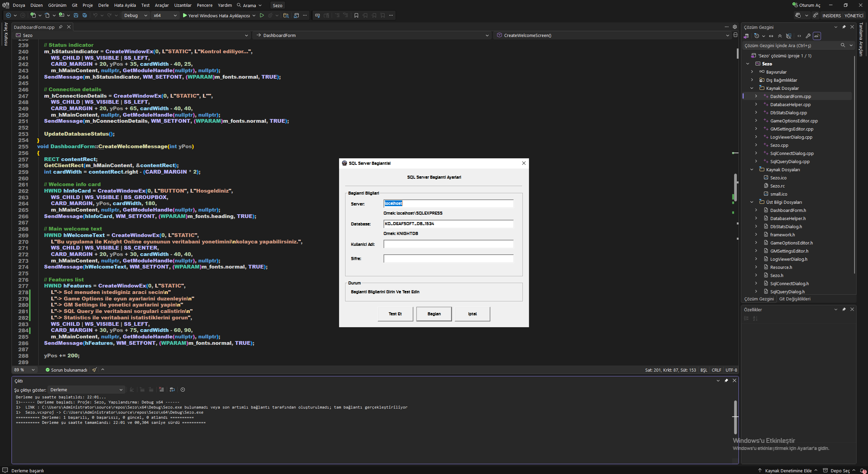Click the Save All toolbar icon
The width and height of the screenshot is (868, 474).
pyautogui.click(x=85, y=16)
